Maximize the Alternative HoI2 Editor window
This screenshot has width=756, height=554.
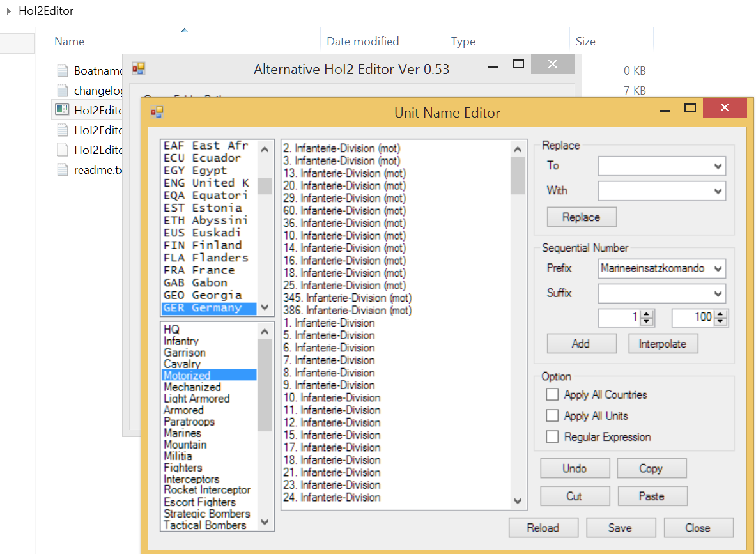click(x=518, y=64)
